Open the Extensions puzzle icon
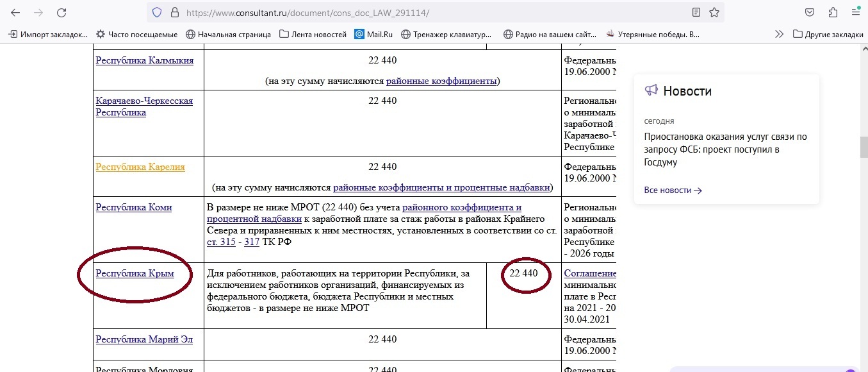Image resolution: width=868 pixels, height=372 pixels. [x=833, y=13]
